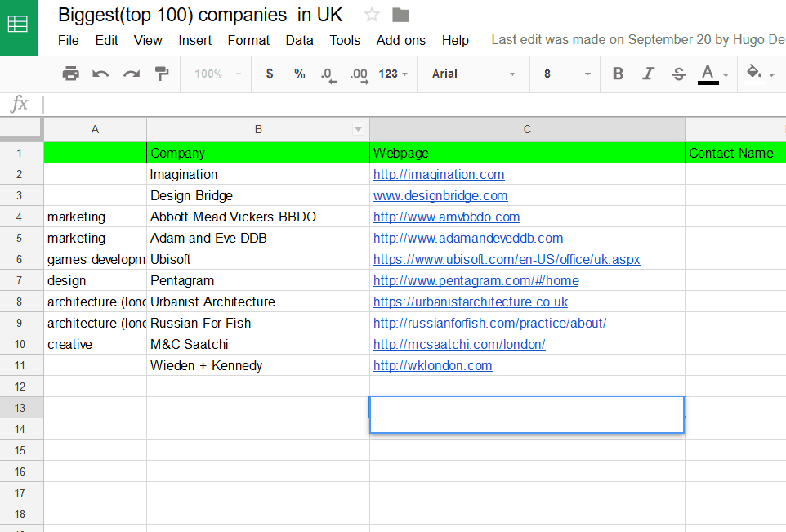Select row 13 header

(20, 408)
